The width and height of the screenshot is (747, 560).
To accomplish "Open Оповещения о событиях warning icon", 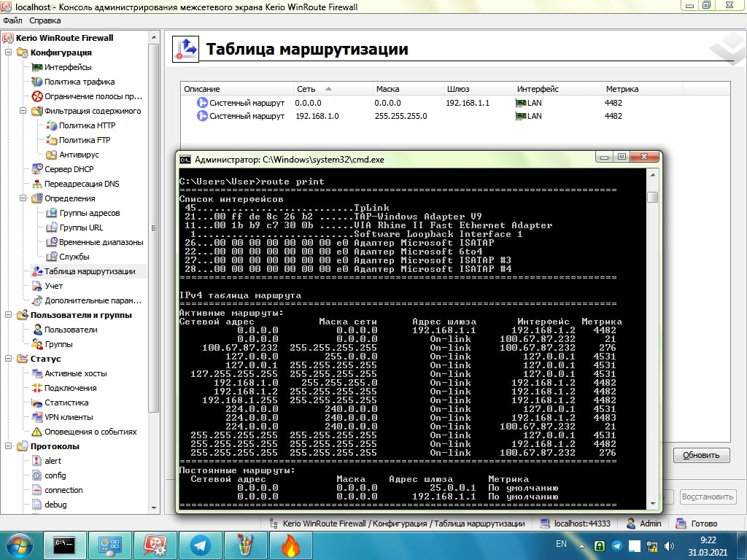I will (x=36, y=432).
